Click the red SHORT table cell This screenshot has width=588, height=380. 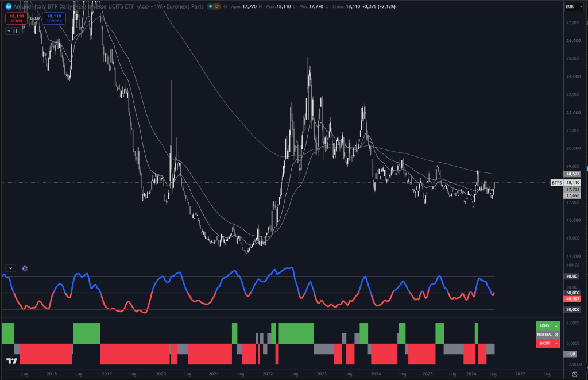[x=547, y=343]
